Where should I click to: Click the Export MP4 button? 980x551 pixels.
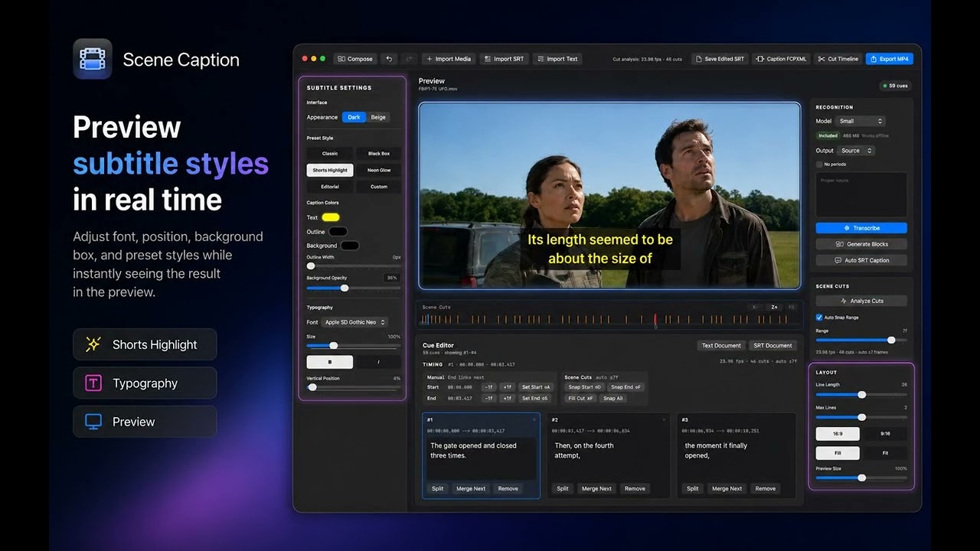(x=889, y=59)
